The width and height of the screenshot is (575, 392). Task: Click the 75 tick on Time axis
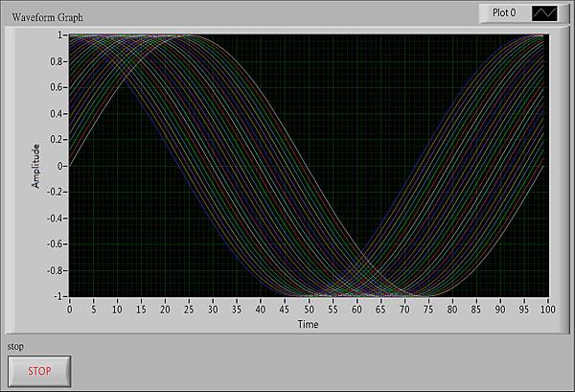[x=426, y=310]
